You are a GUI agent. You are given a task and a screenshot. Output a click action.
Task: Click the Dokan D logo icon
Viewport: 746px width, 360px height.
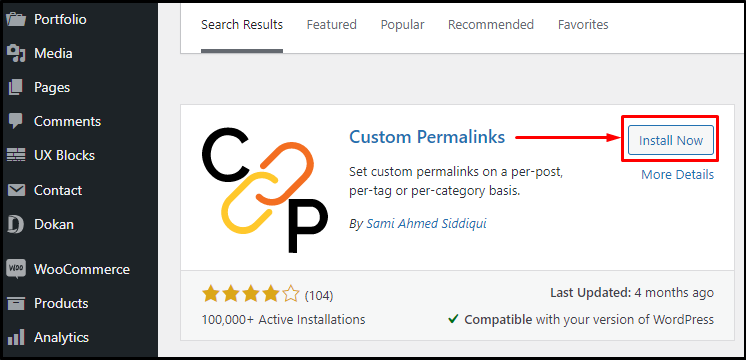point(16,224)
